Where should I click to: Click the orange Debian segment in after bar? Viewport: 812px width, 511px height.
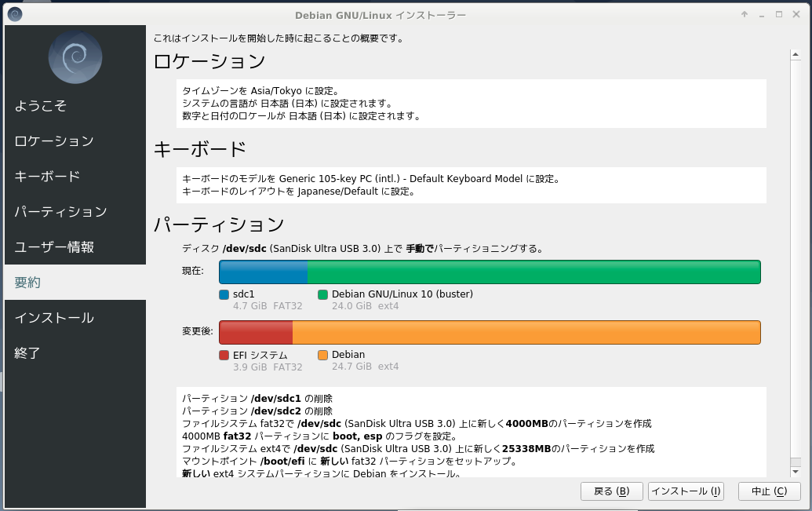(526, 333)
